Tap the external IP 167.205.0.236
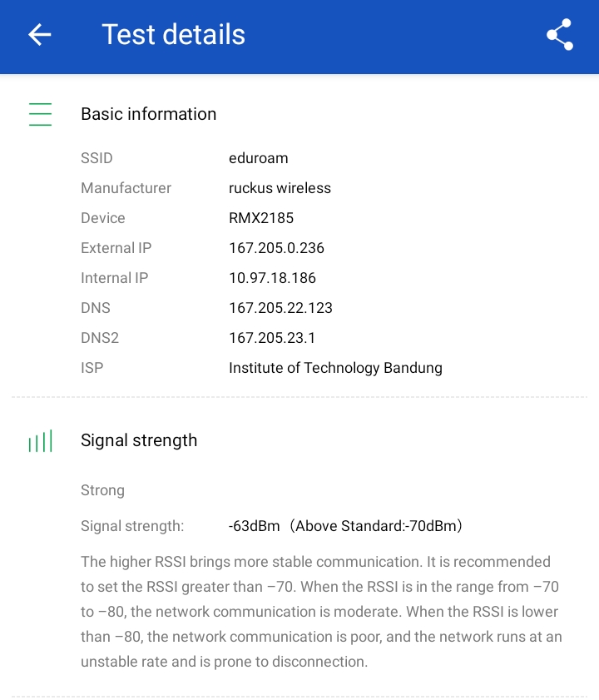Image resolution: width=599 pixels, height=700 pixels. coord(276,248)
